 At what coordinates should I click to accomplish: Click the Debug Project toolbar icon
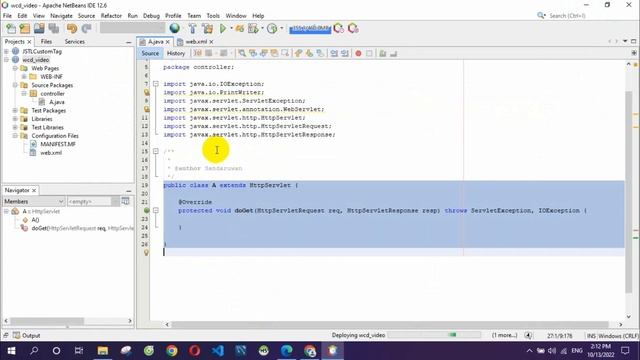240,29
